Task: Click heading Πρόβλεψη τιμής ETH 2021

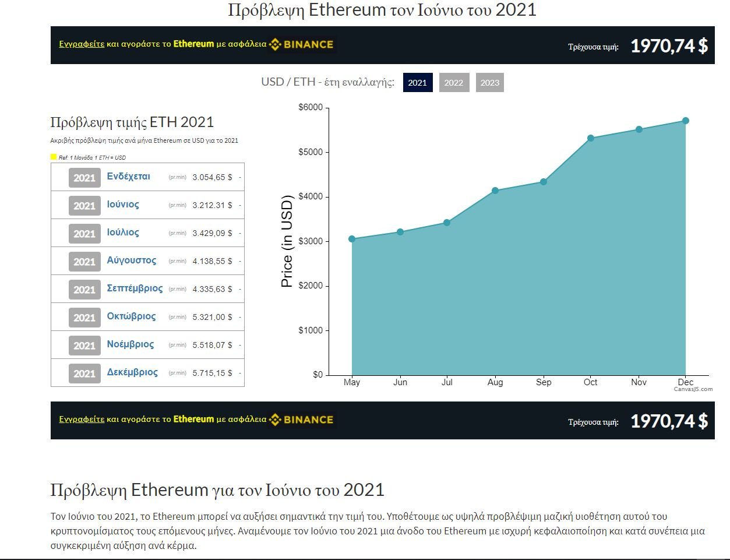Action: [132, 122]
